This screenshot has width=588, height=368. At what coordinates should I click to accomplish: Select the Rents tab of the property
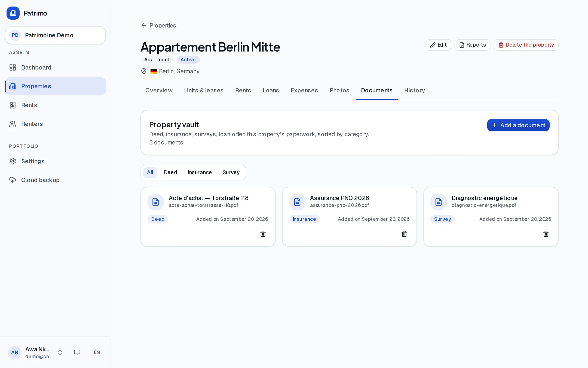pos(243,91)
